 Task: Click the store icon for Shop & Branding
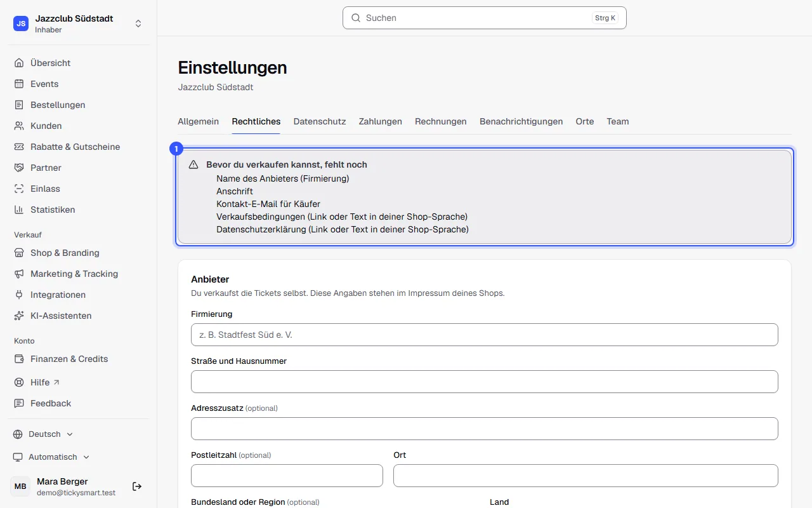pyautogui.click(x=19, y=253)
